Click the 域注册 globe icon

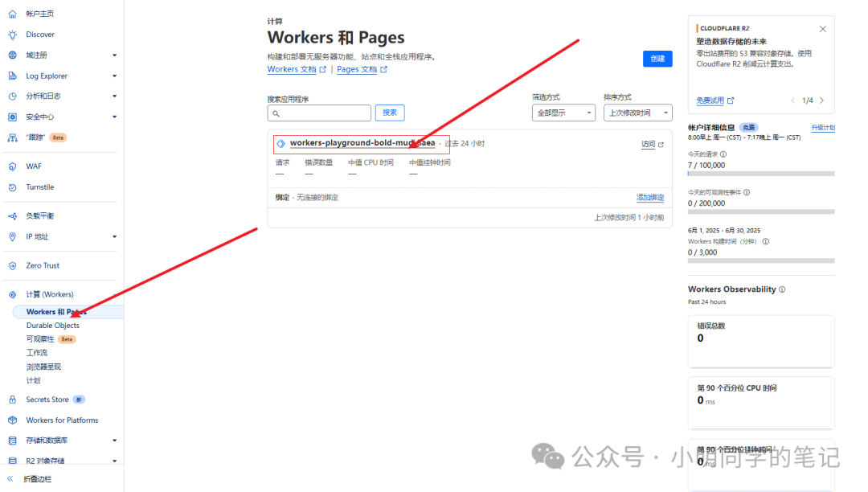coord(12,55)
